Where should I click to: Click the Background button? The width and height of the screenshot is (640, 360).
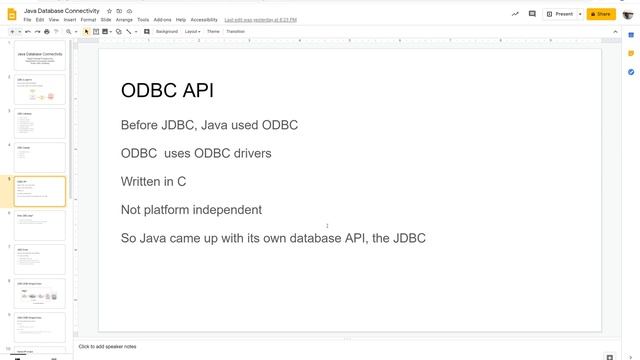(167, 31)
